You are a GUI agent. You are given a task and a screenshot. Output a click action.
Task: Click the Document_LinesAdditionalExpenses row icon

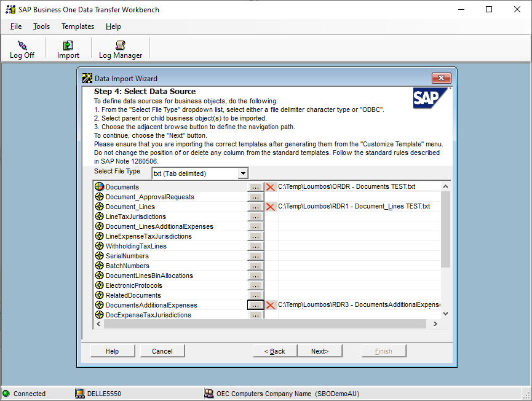tap(99, 226)
